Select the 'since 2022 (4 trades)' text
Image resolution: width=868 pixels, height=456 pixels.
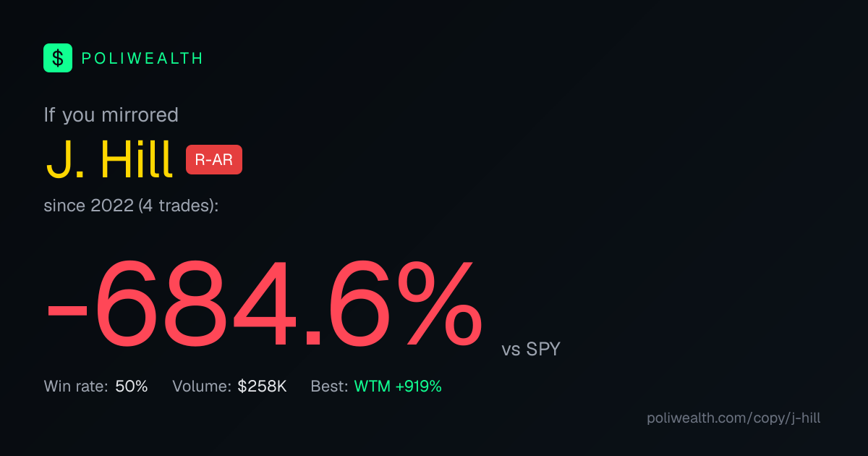(x=131, y=206)
